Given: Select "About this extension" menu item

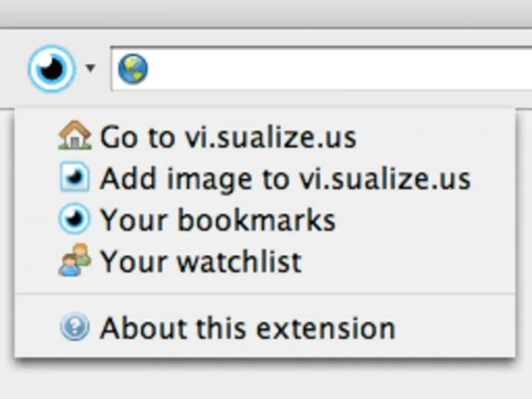Looking at the screenshot, I should pos(247,328).
